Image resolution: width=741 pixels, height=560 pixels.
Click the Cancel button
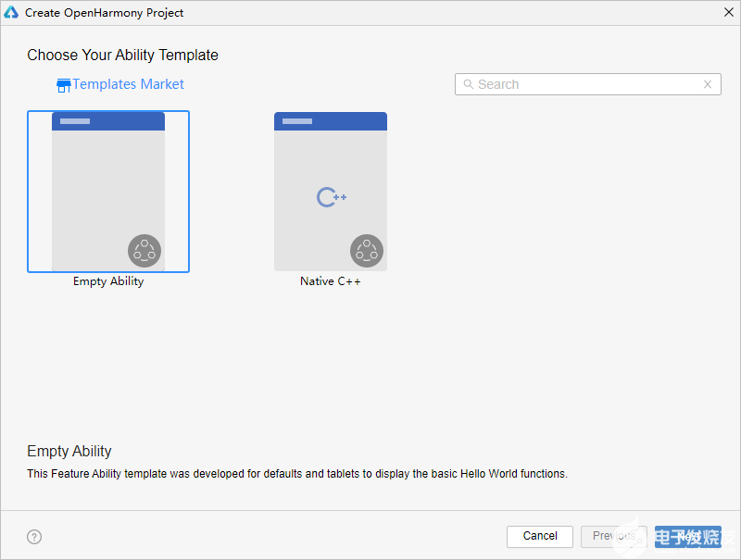pos(540,536)
